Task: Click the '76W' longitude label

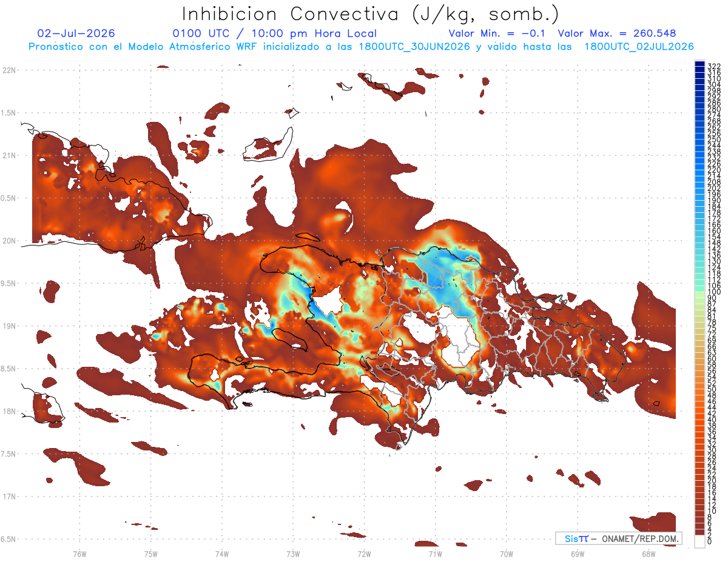Action: click(79, 554)
